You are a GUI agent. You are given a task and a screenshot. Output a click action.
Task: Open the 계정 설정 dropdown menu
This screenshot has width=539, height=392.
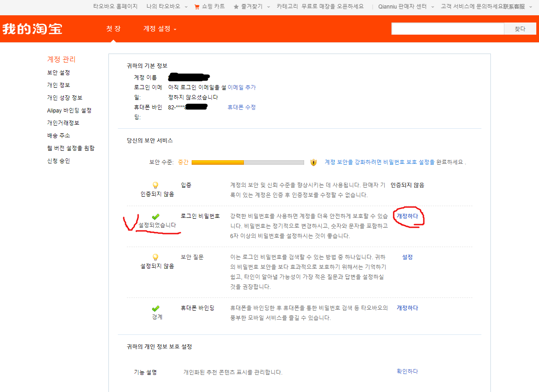156,28
